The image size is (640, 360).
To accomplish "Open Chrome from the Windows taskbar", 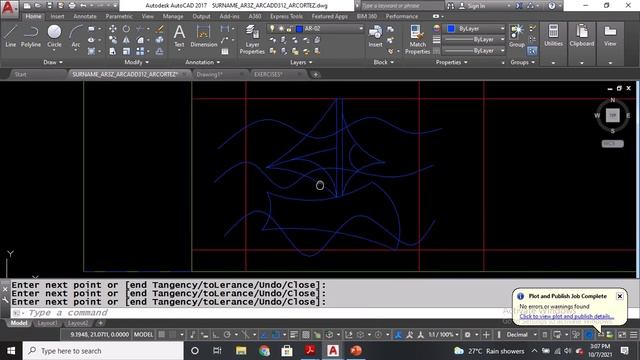I will pyautogui.click(x=264, y=351).
